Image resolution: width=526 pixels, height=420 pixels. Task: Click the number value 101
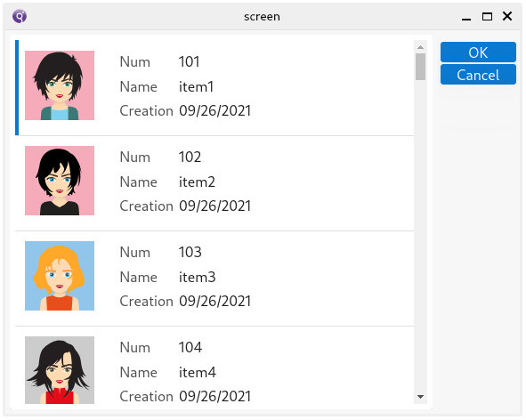click(189, 61)
